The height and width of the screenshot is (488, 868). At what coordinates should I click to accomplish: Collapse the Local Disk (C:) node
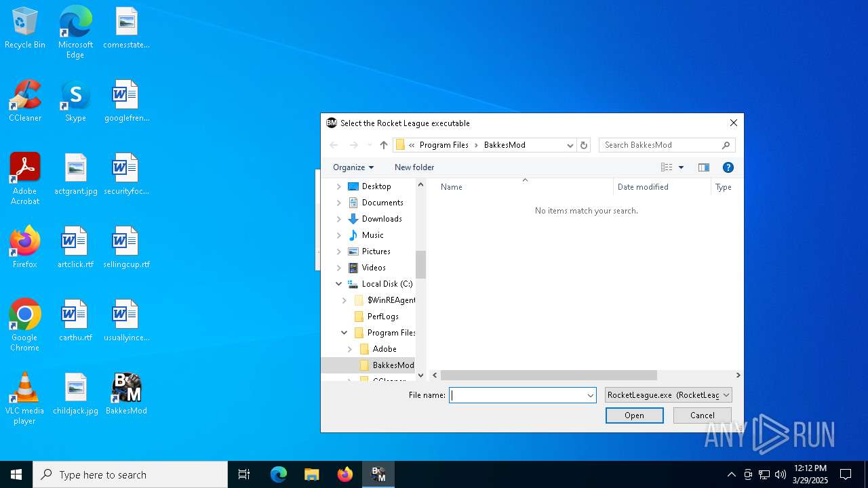(339, 284)
